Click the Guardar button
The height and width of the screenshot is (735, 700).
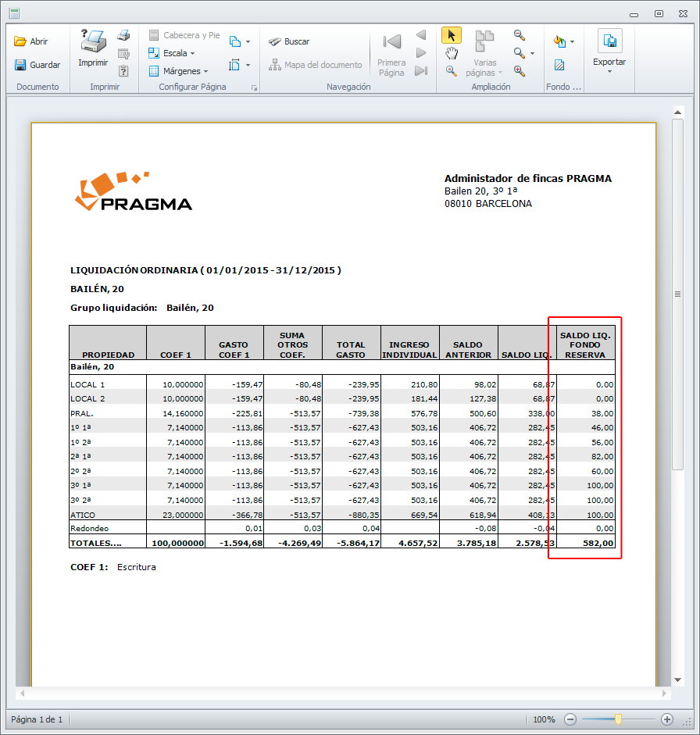tap(37, 65)
